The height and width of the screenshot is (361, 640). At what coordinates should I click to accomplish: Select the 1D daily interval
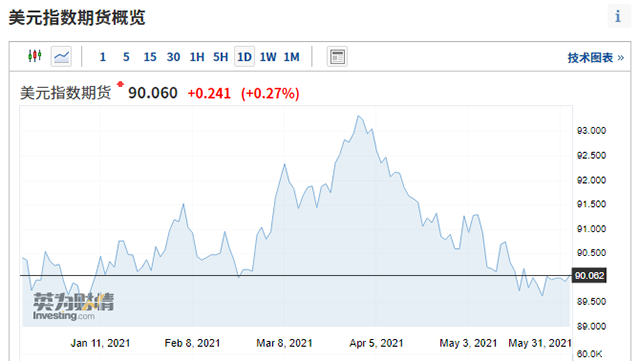(x=244, y=57)
